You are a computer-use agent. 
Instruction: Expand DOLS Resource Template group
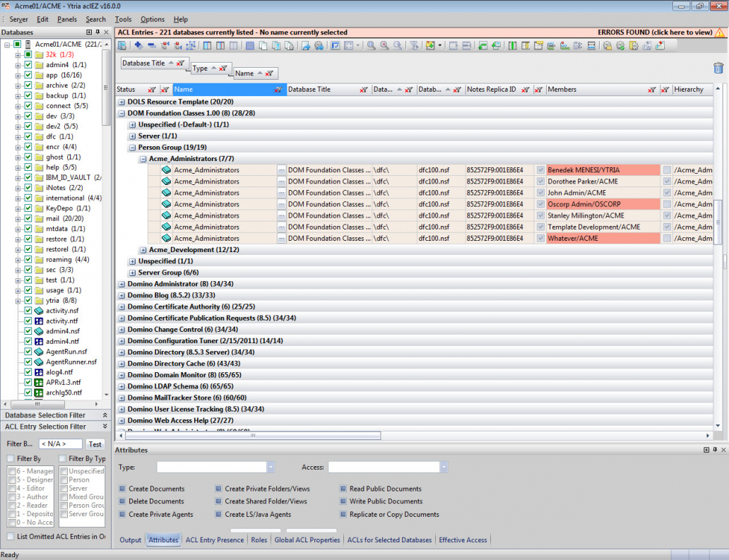click(x=121, y=102)
